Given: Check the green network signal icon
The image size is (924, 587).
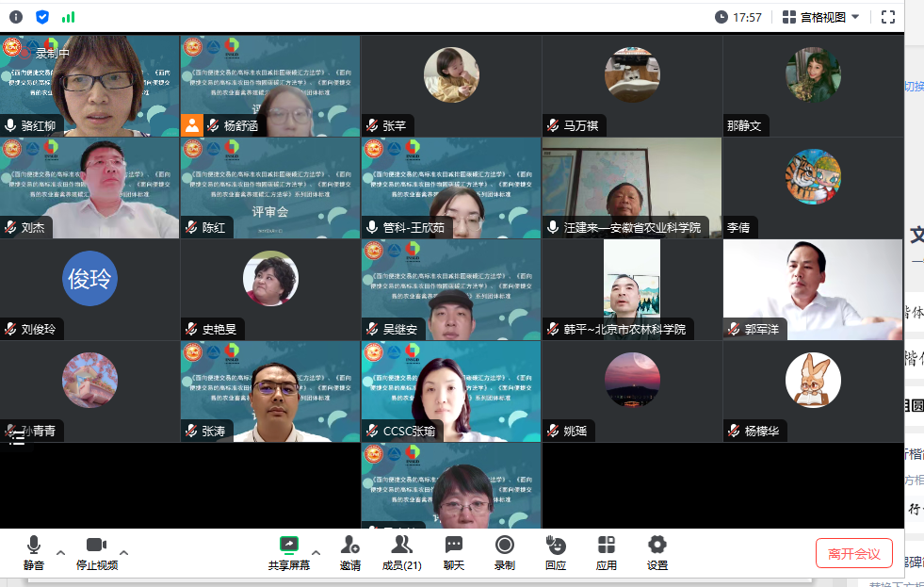Looking at the screenshot, I should (68, 17).
